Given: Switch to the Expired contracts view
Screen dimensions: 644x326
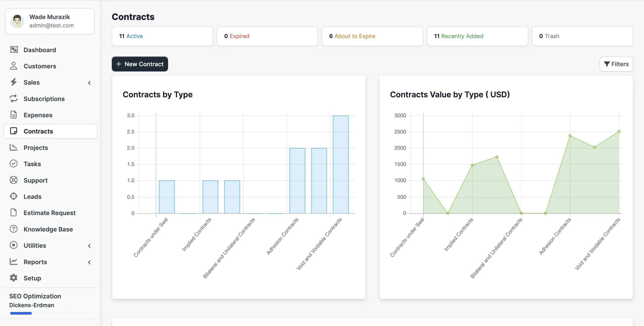Looking at the screenshot, I should [x=267, y=36].
